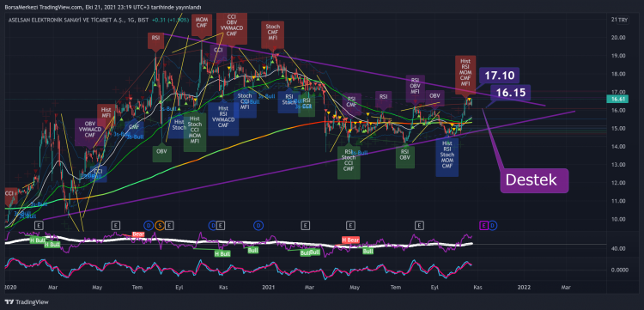Open the TRY currency selector
Screen dimensions: 644x310
(x=623, y=20)
